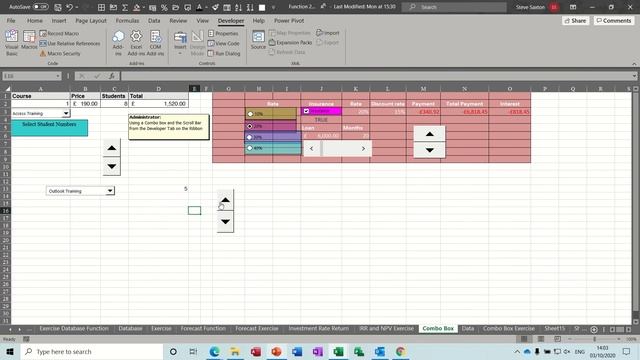Click the zoom slider in status bar
The height and width of the screenshot is (360, 640).
pos(594,339)
